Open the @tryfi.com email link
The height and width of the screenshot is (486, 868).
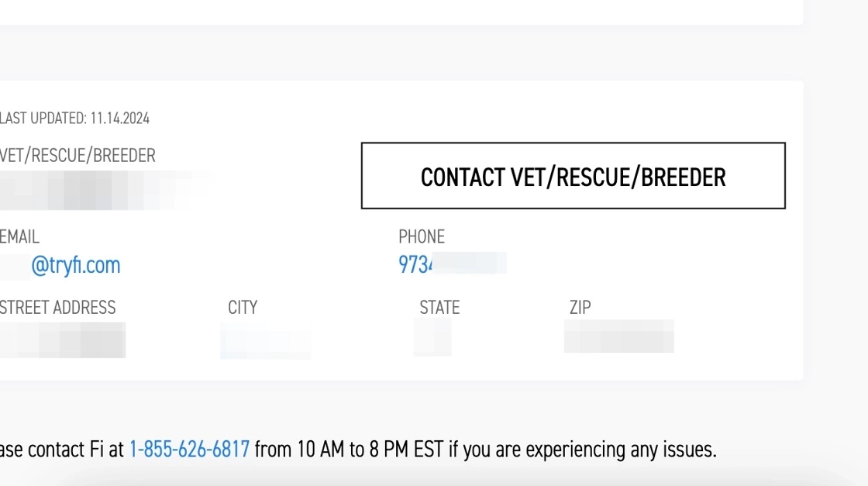pos(75,265)
